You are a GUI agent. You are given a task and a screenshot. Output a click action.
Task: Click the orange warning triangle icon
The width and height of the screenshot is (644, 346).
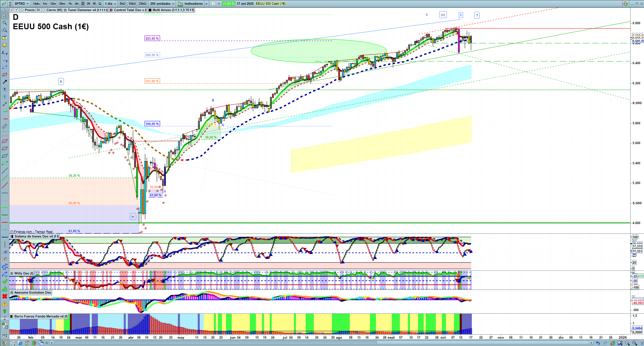tap(5, 304)
